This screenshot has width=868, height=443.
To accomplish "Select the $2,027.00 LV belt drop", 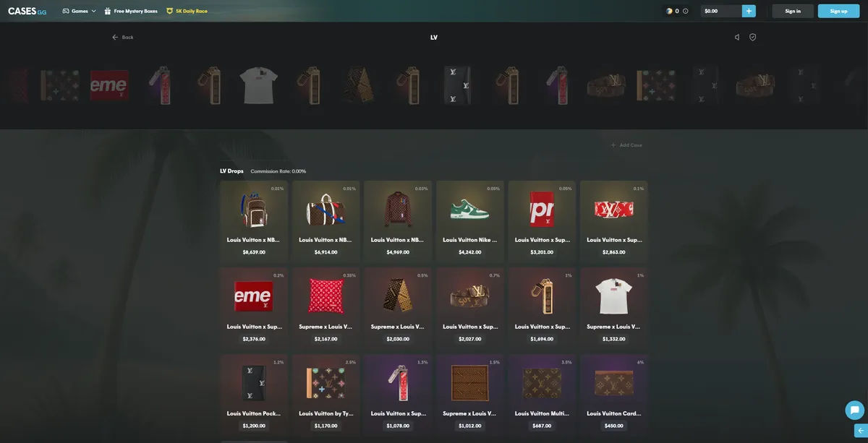I will pyautogui.click(x=469, y=308).
